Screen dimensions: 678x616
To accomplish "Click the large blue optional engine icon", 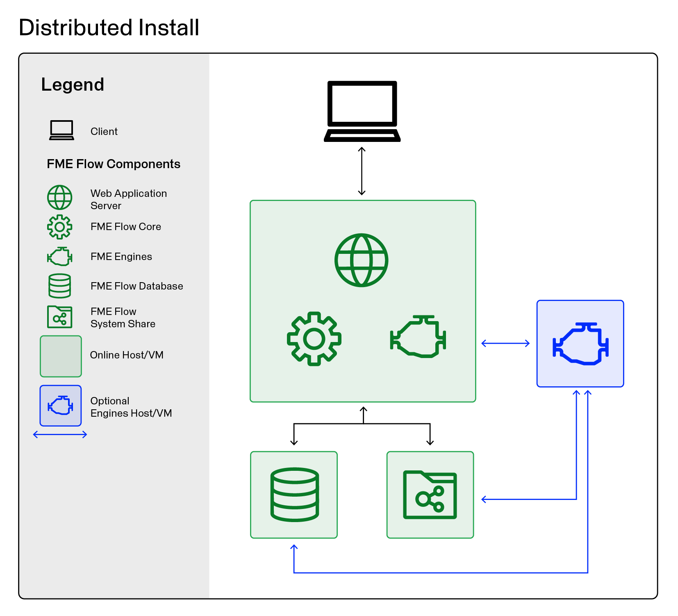I will [580, 344].
